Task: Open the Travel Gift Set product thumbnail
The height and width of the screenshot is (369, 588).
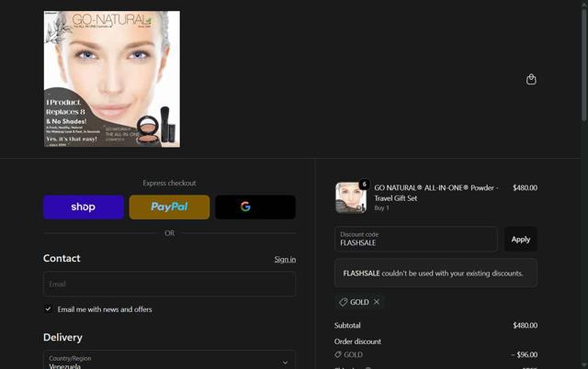Action: pyautogui.click(x=351, y=197)
